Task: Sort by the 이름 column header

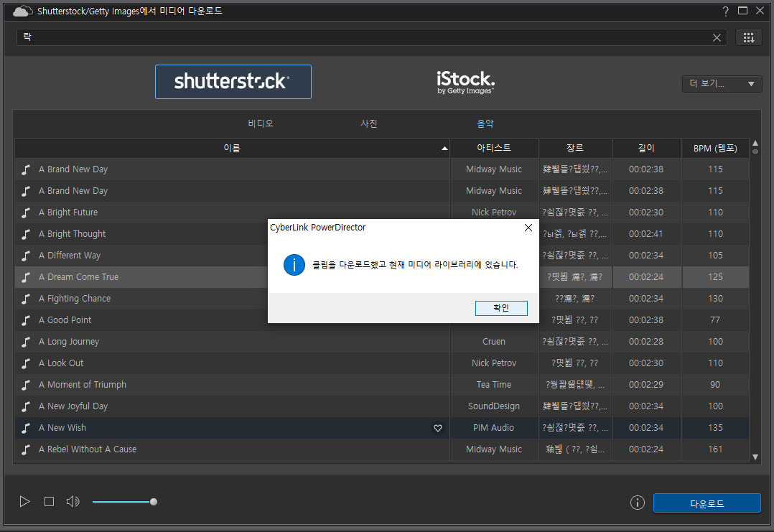Action: (x=232, y=148)
